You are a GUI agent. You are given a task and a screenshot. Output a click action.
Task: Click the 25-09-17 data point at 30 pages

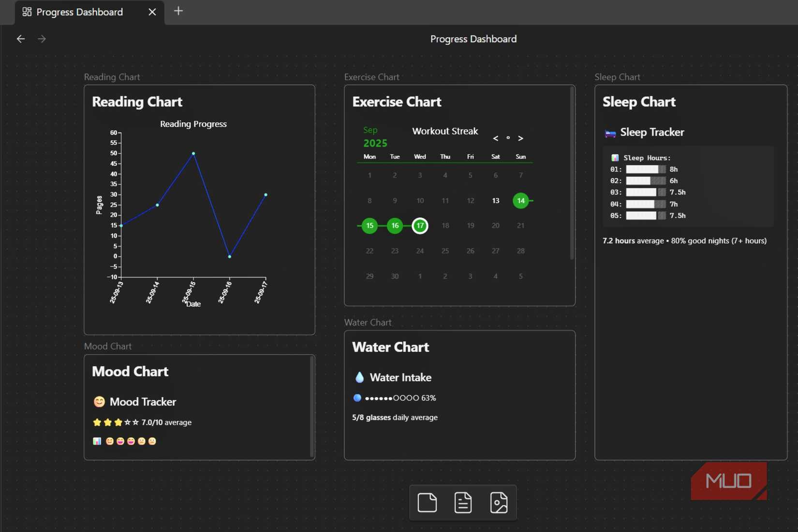(266, 194)
